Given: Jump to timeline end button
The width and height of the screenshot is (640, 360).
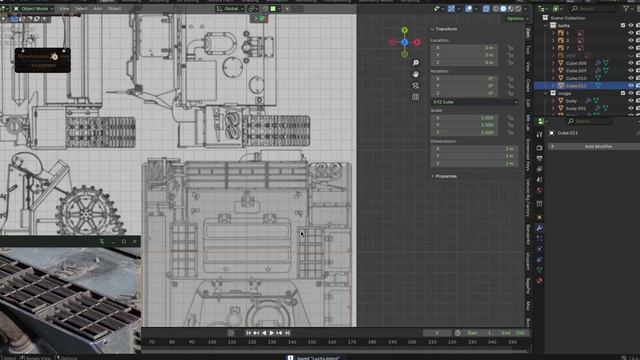Looking at the screenshot, I should click(287, 333).
